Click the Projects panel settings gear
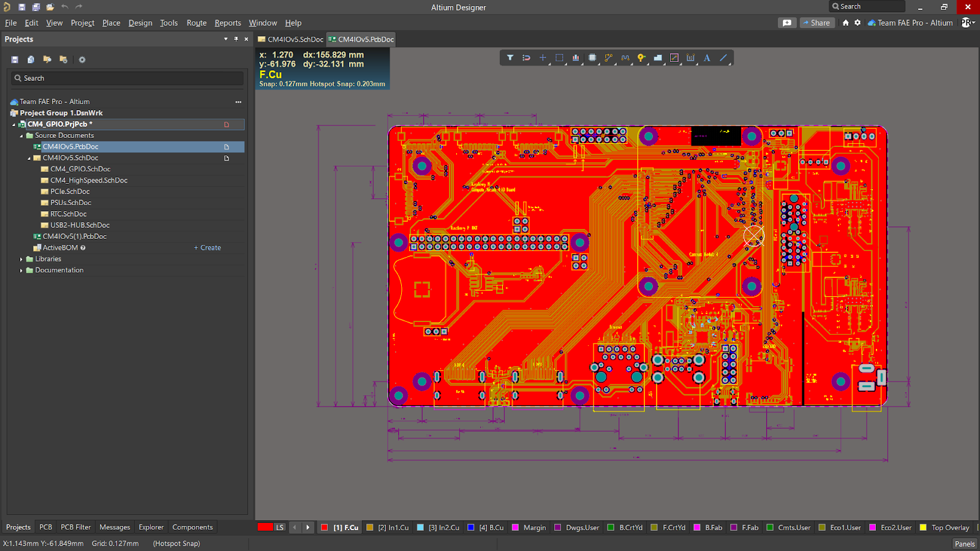The image size is (980, 551). coord(82,60)
